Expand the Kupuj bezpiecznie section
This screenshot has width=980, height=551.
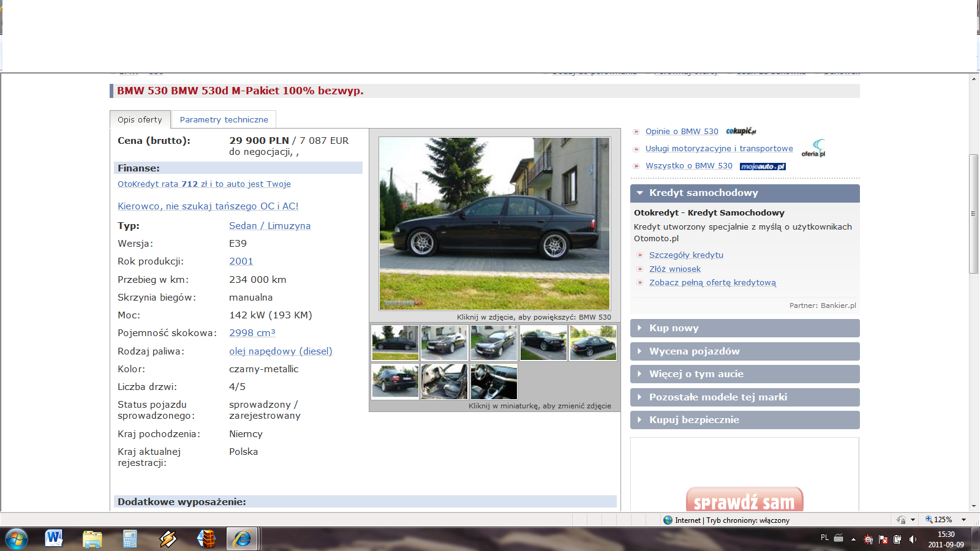(x=745, y=420)
